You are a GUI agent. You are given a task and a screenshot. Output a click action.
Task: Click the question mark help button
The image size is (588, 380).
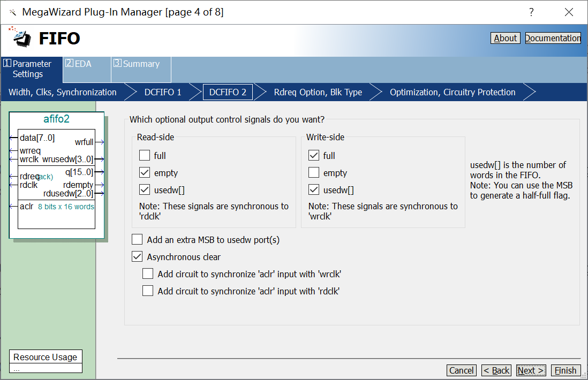[531, 12]
